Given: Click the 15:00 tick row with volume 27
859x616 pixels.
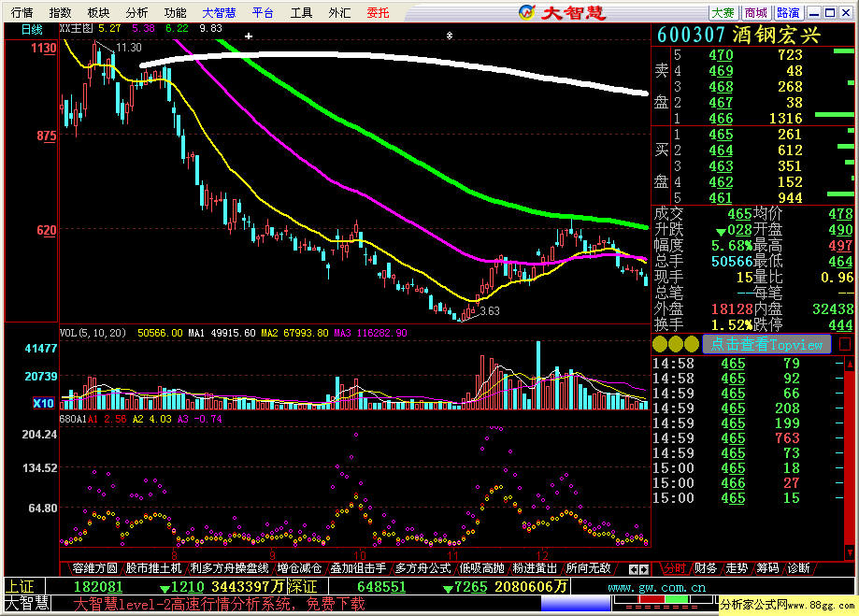Looking at the screenshot, I should [748, 483].
